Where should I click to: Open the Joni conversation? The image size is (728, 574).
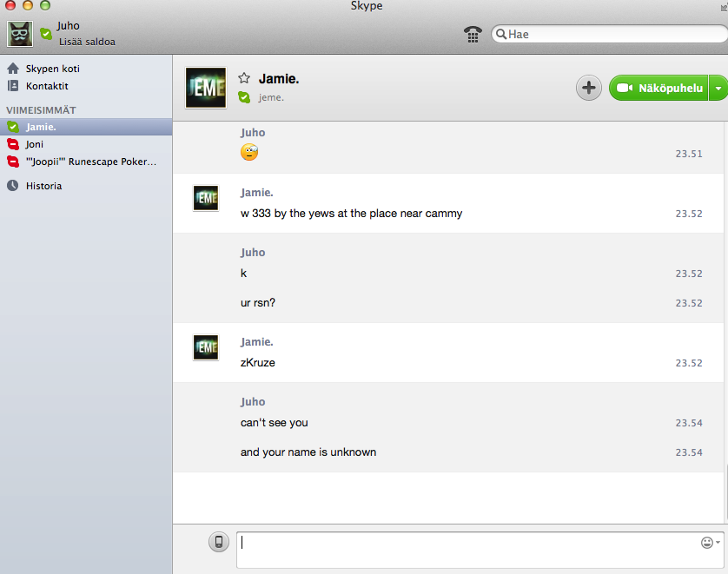pos(35,144)
